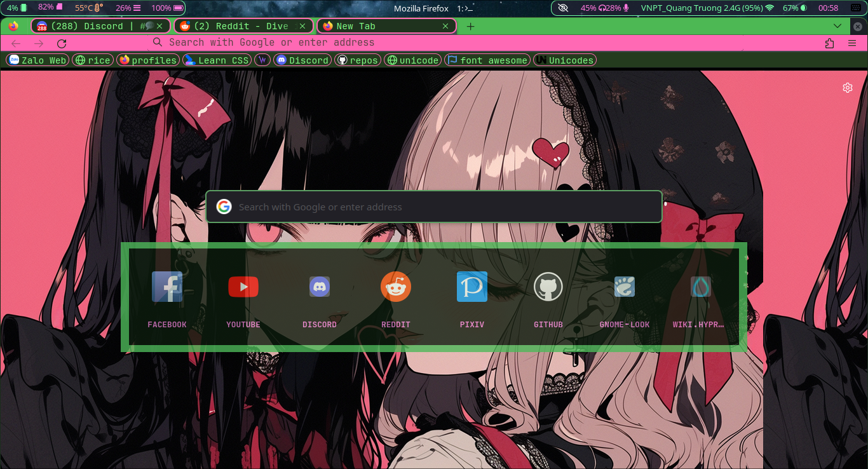Open the Learn CSS bookmark

216,60
